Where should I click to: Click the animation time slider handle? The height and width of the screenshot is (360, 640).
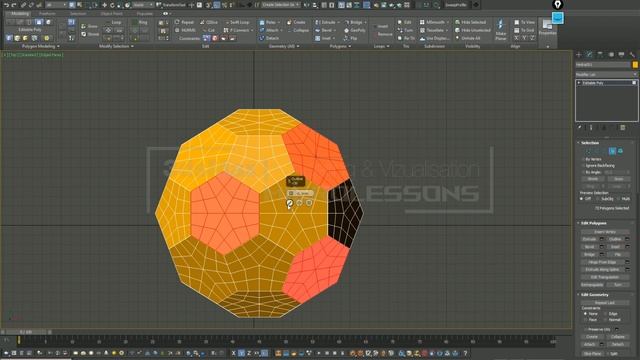coord(25,332)
